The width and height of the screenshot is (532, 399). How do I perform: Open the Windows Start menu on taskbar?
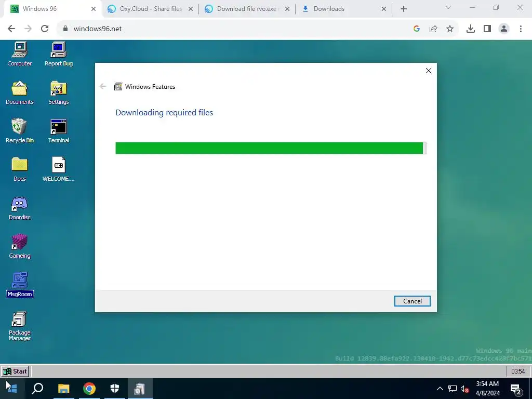coord(12,389)
